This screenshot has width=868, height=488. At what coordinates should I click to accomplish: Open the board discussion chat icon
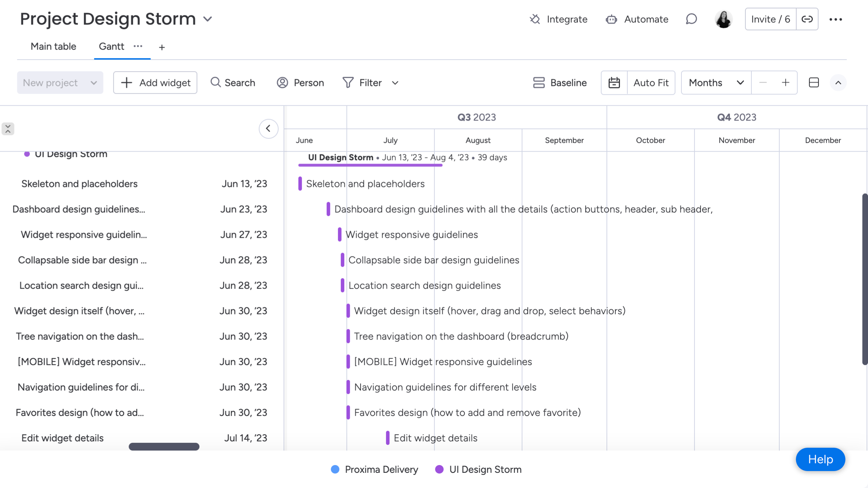(x=691, y=19)
